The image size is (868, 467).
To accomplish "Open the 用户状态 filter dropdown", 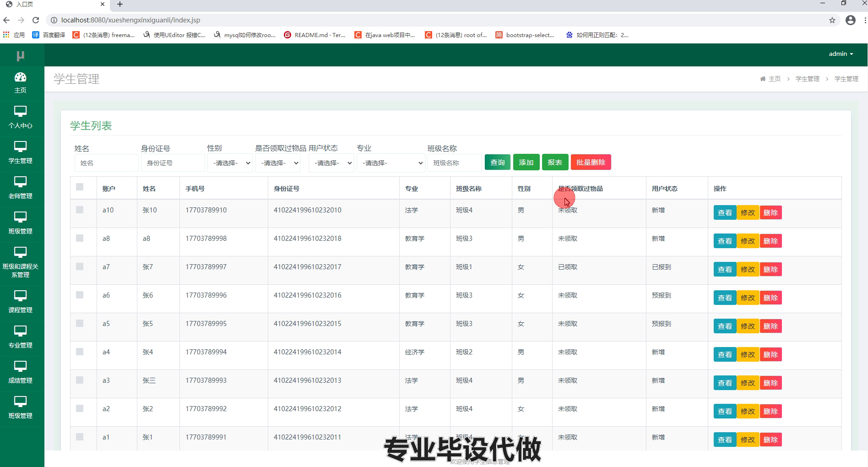I will coord(331,163).
